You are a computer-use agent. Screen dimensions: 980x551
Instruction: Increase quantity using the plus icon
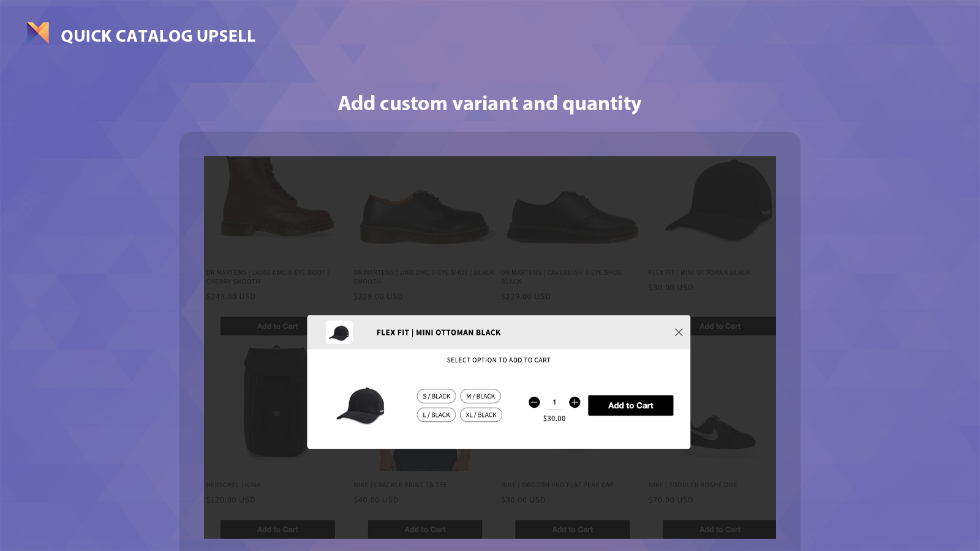[575, 402]
